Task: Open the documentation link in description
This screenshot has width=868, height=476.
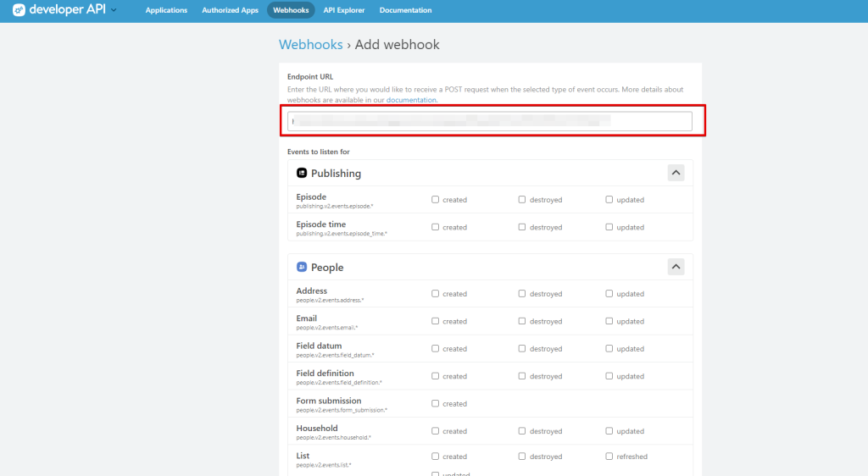Action: [411, 100]
